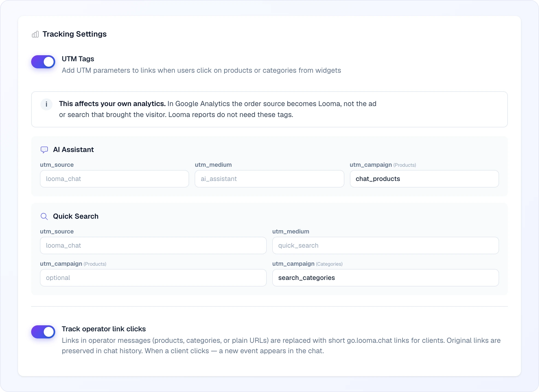
Task: Click the optional Products campaign field
Action: tap(153, 278)
